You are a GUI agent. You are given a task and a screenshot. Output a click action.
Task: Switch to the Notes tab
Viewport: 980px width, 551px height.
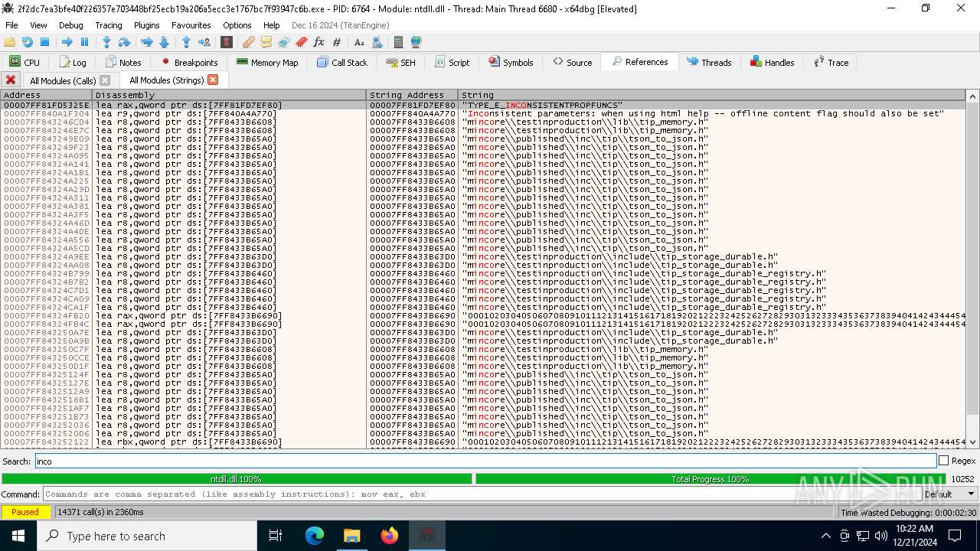[x=123, y=62]
